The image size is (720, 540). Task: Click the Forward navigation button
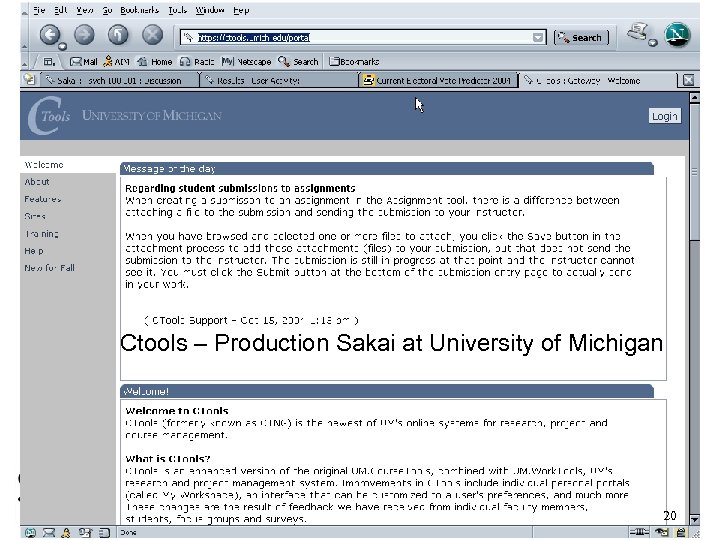[84, 35]
